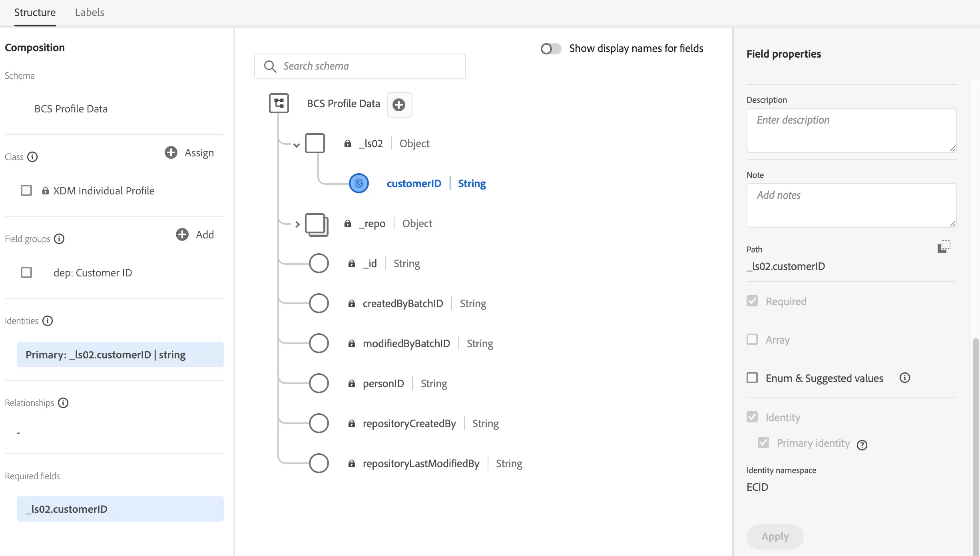Click the Enter description text area
This screenshot has height=556, width=980.
(x=852, y=130)
